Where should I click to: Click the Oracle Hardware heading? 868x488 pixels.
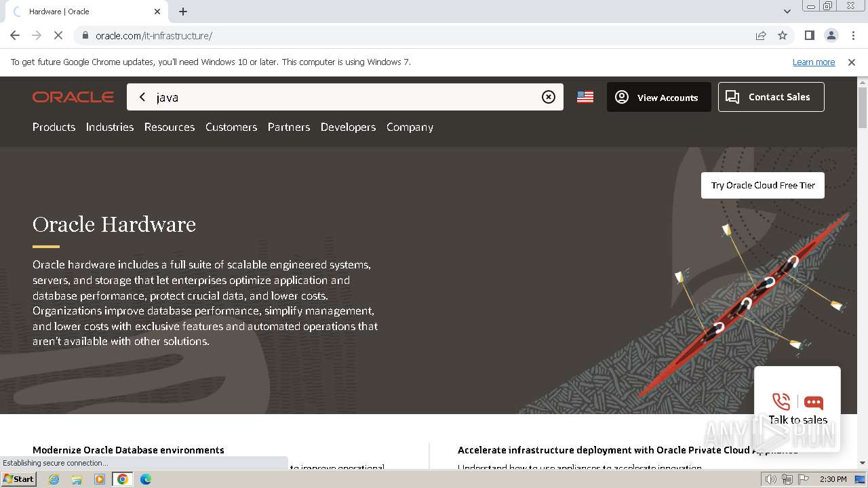pos(114,224)
